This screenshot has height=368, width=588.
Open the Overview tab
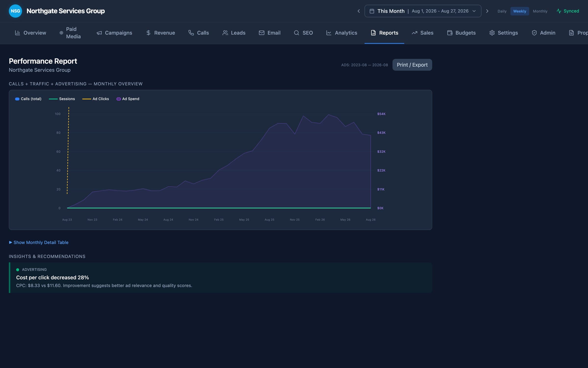click(30, 33)
